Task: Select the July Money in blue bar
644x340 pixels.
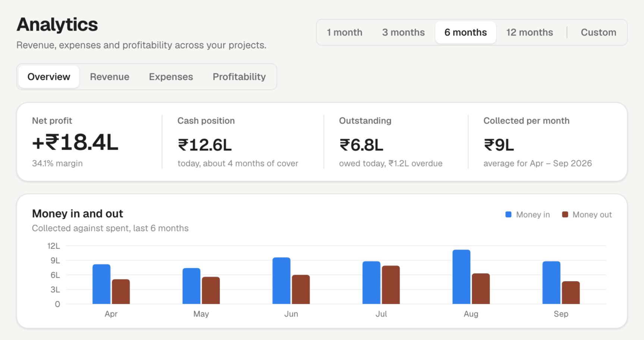Action: (x=371, y=283)
